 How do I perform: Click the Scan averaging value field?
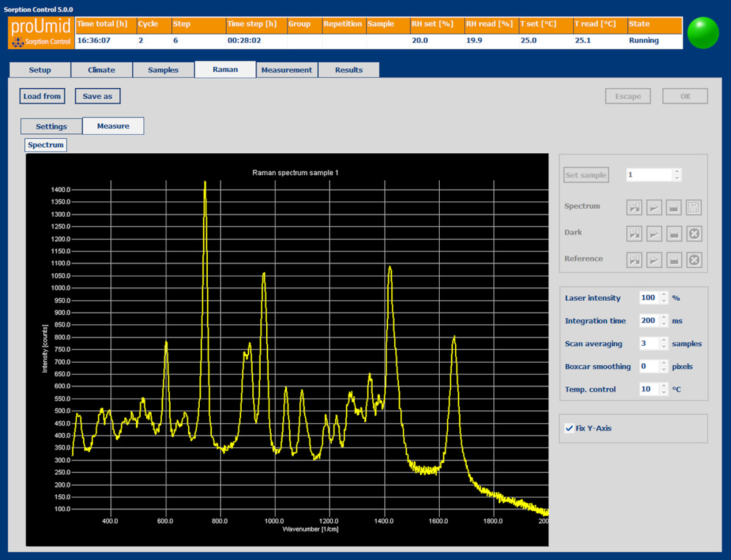click(x=649, y=344)
